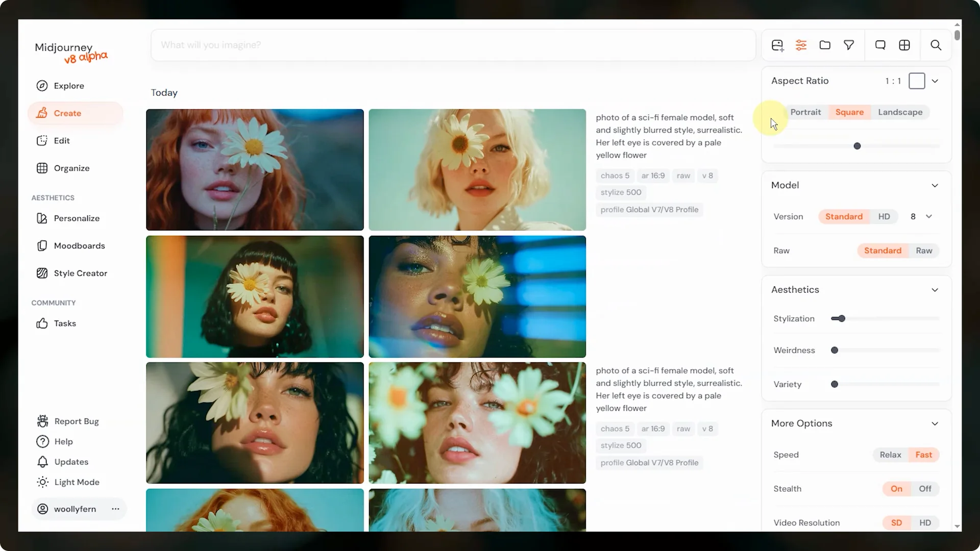
Task: Open the search magnifier icon
Action: pyautogui.click(x=936, y=45)
